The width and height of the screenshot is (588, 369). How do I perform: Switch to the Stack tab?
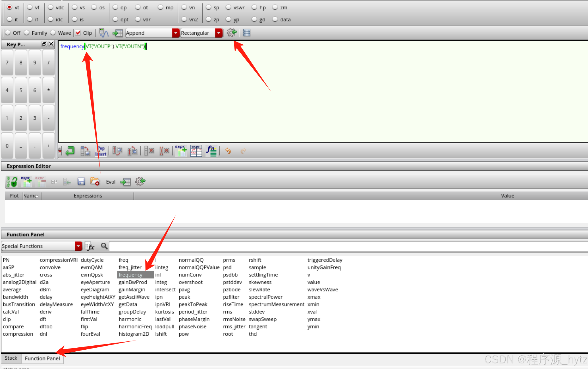coord(11,358)
